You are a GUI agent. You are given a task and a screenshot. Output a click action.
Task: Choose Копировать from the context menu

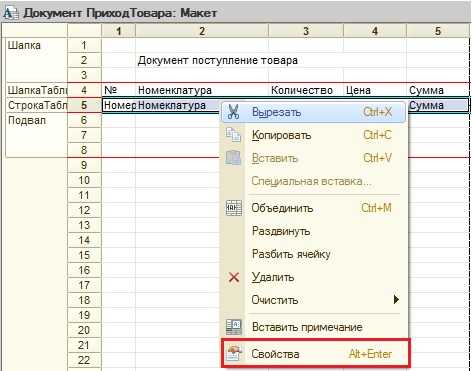coord(314,135)
